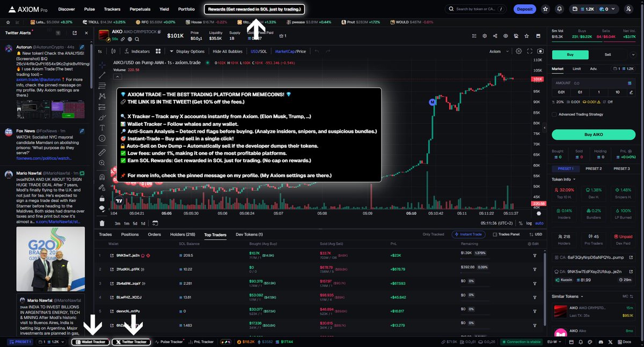This screenshot has width=644, height=347.
Task: Switch chart between USD and SOL
Action: 259,52
